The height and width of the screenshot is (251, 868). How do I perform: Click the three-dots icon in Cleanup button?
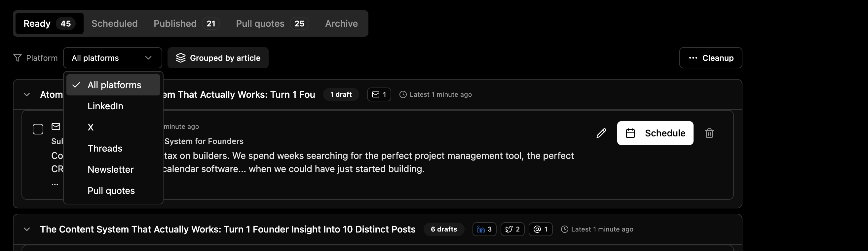[693, 58]
